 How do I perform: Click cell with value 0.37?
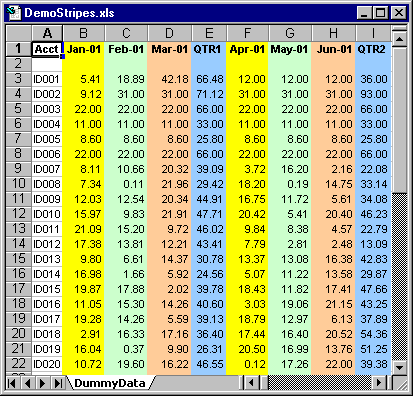[x=126, y=349]
